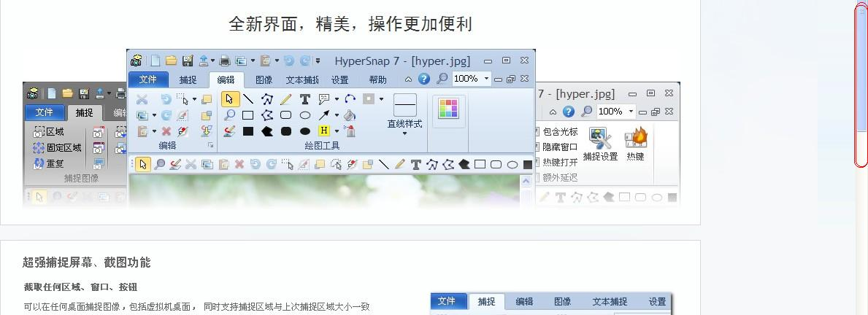The height and width of the screenshot is (315, 868).
Task: Open the 文本捕捉 ribbon tab
Action: coord(302,80)
